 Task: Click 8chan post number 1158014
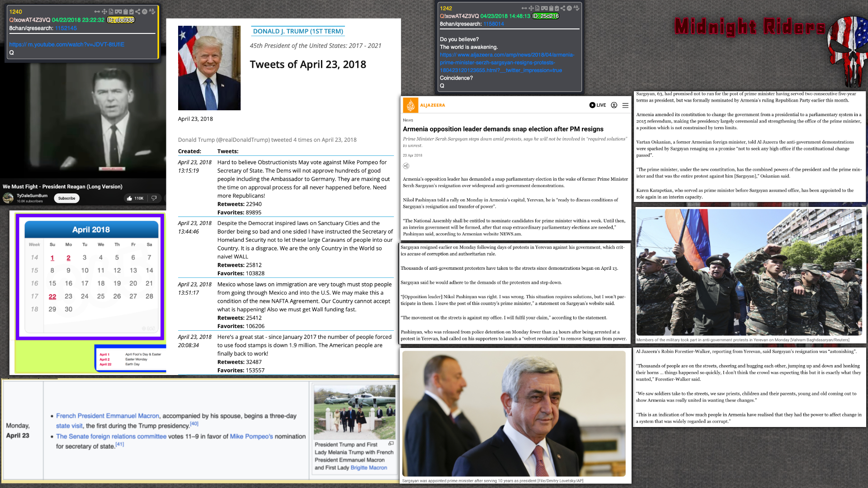click(x=493, y=24)
